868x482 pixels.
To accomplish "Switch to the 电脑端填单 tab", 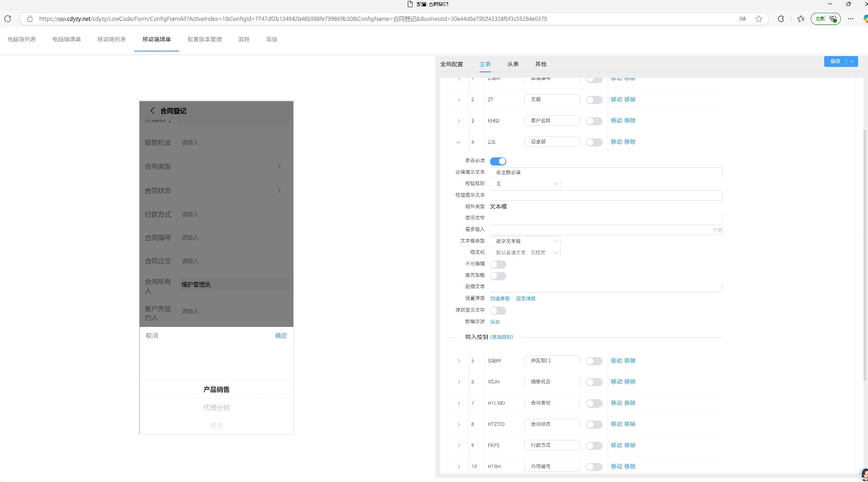I will tap(66, 39).
